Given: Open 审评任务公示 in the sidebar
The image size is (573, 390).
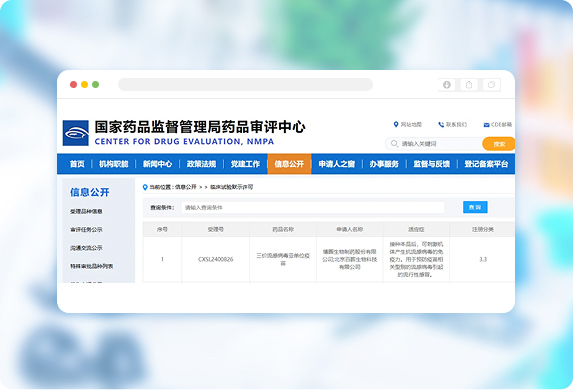Looking at the screenshot, I should pyautogui.click(x=86, y=230).
